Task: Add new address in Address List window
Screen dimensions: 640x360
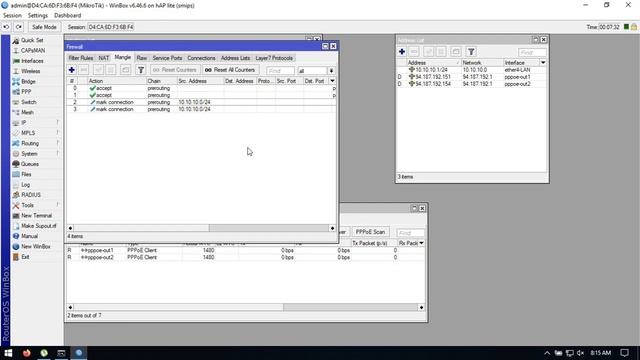Action: 402,52
